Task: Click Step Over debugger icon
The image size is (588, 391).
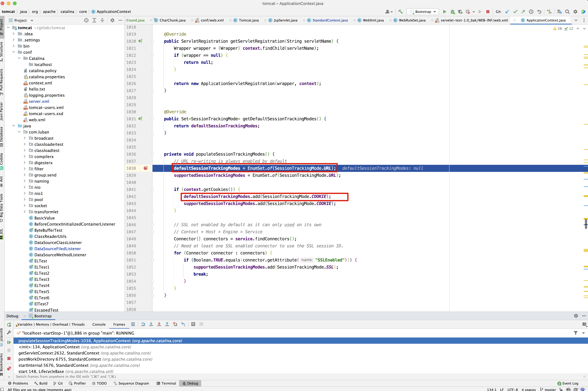Action: click(x=143, y=324)
